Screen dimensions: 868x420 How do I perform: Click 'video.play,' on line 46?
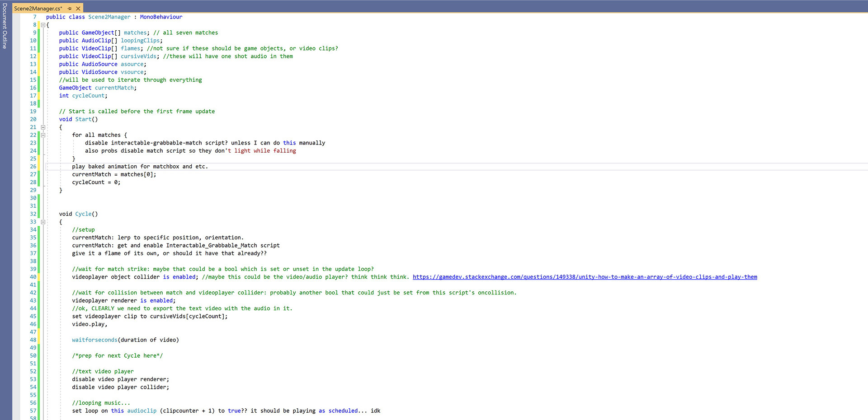pyautogui.click(x=90, y=324)
